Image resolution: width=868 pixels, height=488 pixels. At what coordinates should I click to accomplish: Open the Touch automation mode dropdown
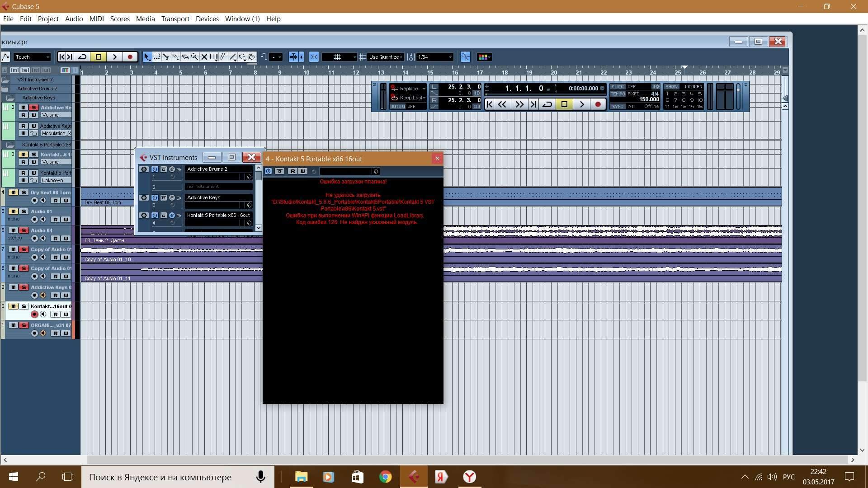coord(32,57)
